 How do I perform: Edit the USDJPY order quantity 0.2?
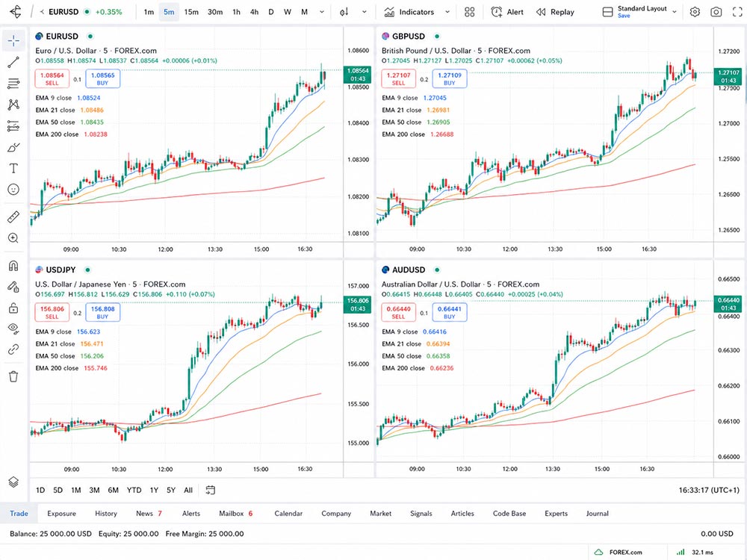pyautogui.click(x=78, y=313)
